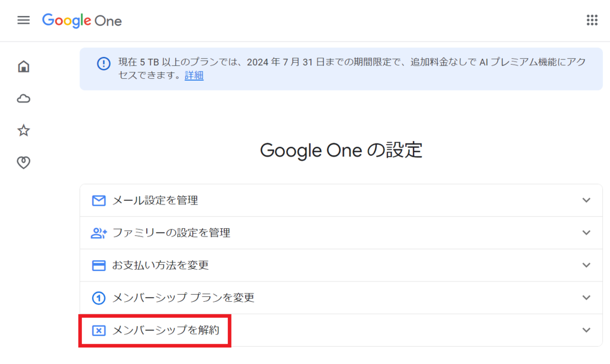
Task: Select the メンバーシップを解約 text label
Action: [x=166, y=330]
